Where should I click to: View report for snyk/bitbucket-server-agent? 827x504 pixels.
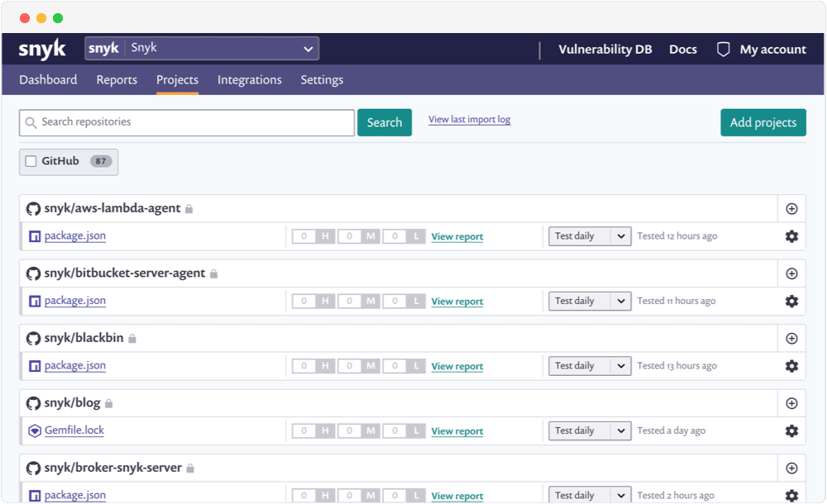pyautogui.click(x=457, y=302)
